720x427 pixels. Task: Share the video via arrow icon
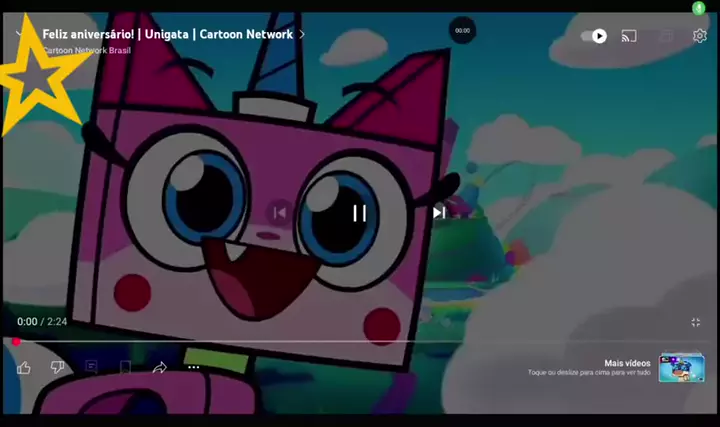click(159, 367)
